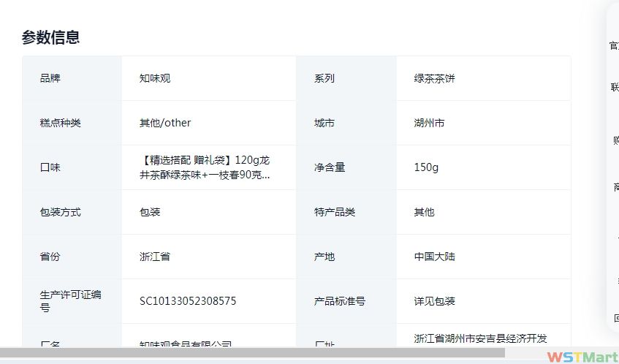This screenshot has width=619, height=364.
Task: Click the 生产许可证编号 label cell
Action: 71,301
